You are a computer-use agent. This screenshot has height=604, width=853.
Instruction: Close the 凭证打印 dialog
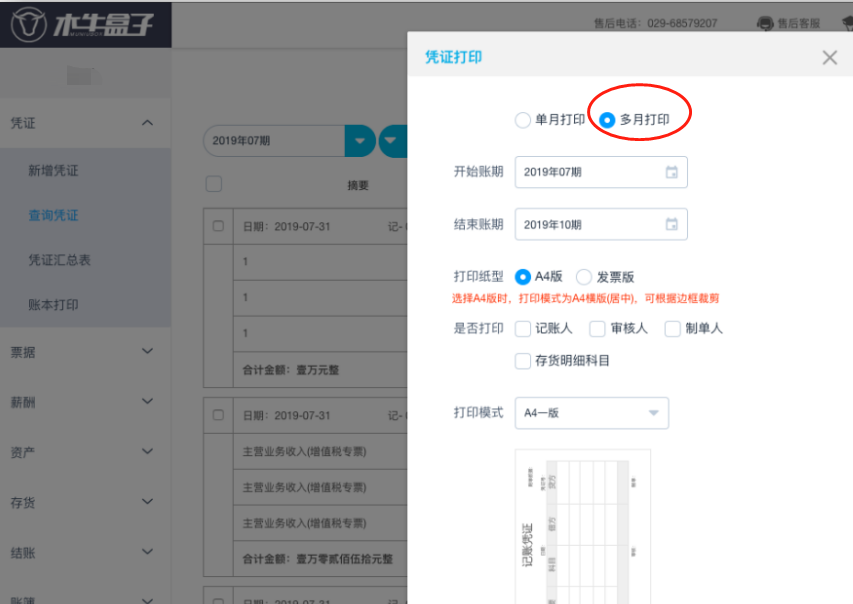point(830,57)
